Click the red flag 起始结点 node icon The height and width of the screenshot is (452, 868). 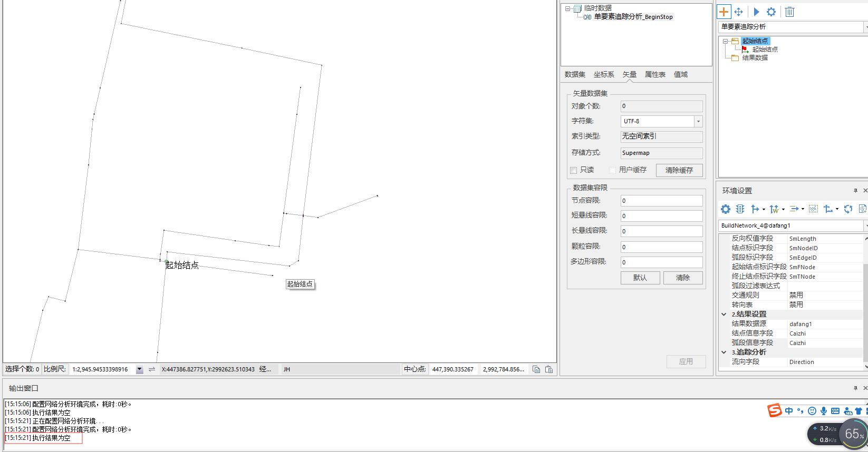[x=745, y=50]
